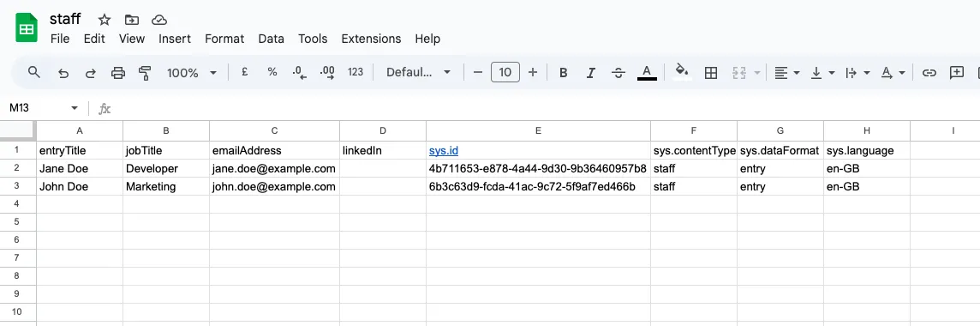980x326 pixels.
Task: Click the insert link chain icon
Action: pos(929,73)
